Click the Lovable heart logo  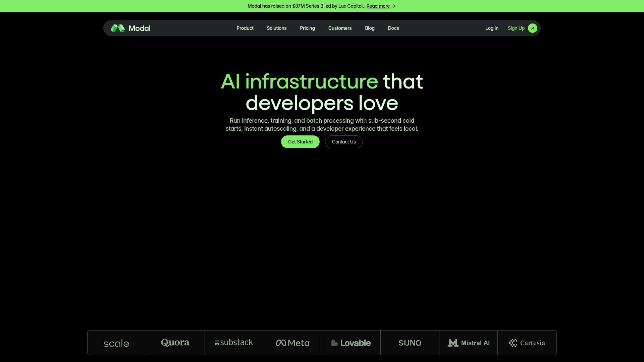[x=334, y=343]
